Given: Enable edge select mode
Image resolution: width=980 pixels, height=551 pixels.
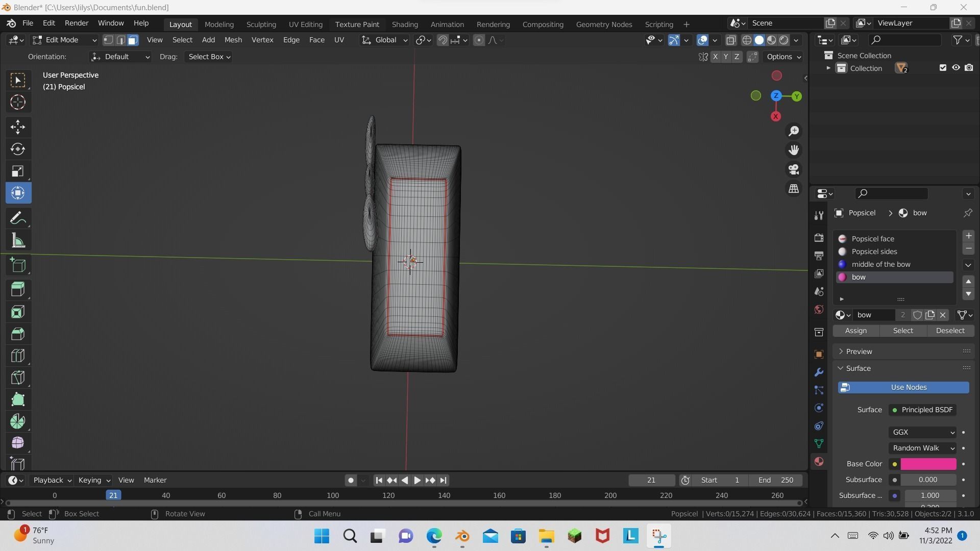Looking at the screenshot, I should pyautogui.click(x=120, y=40).
